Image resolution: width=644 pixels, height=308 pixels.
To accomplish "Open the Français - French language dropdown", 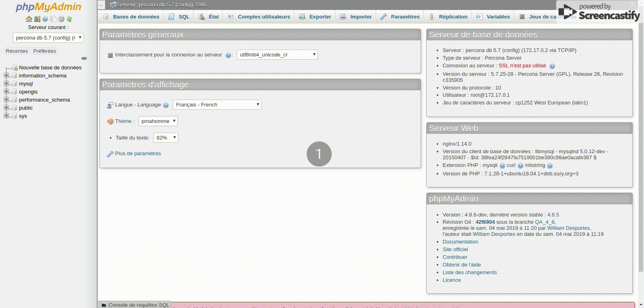I will 217,104.
